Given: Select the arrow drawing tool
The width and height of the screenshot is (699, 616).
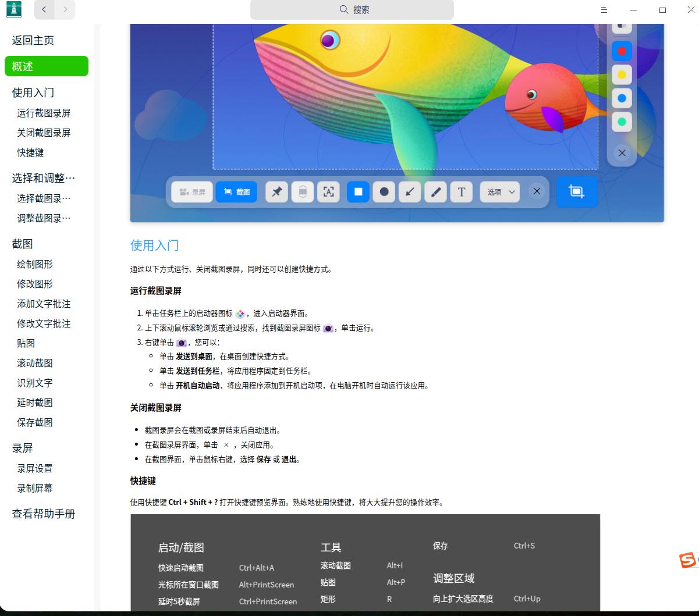Looking at the screenshot, I should pos(409,192).
